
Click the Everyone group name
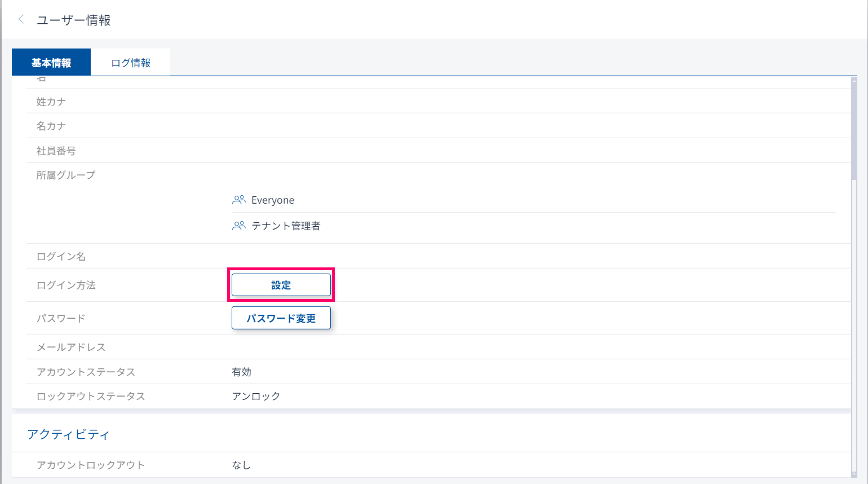(273, 200)
